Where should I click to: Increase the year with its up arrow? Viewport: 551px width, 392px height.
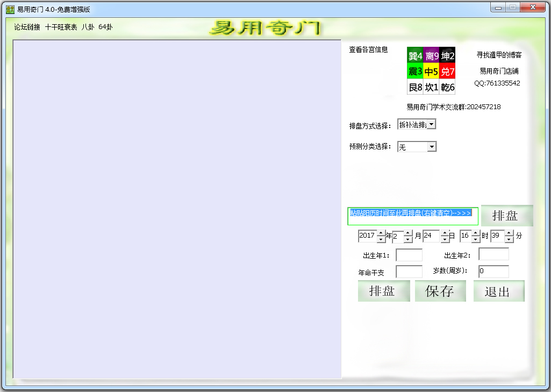tap(381, 233)
